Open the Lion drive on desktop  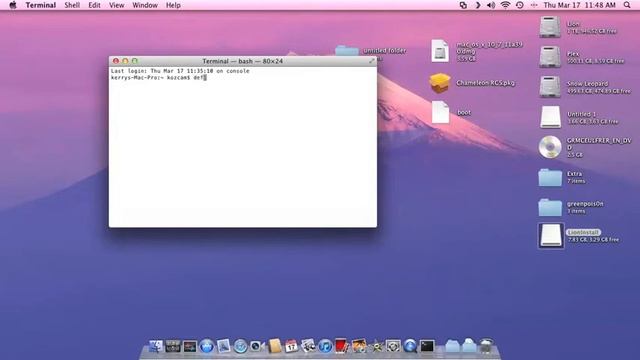[550, 27]
